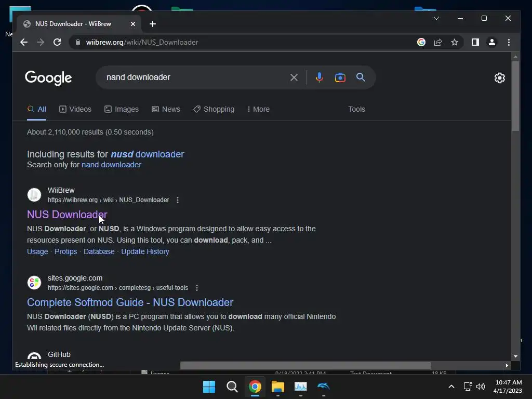The image size is (532, 399).
Task: Search only for nand downloader
Action: pos(111,165)
